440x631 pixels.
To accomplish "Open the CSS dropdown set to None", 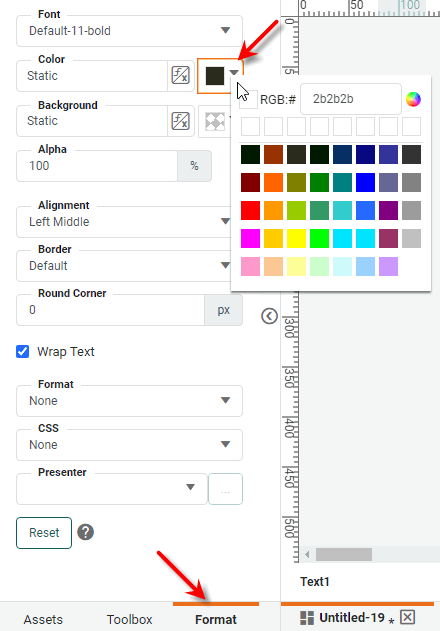I will 129,445.
